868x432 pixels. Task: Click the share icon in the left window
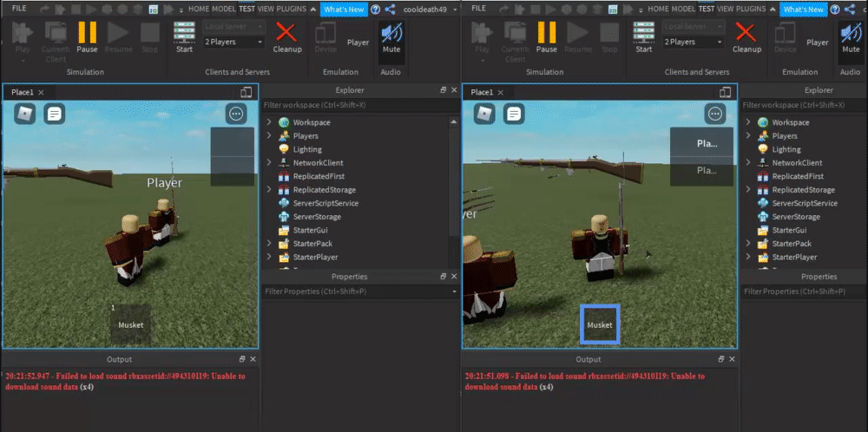click(x=391, y=10)
